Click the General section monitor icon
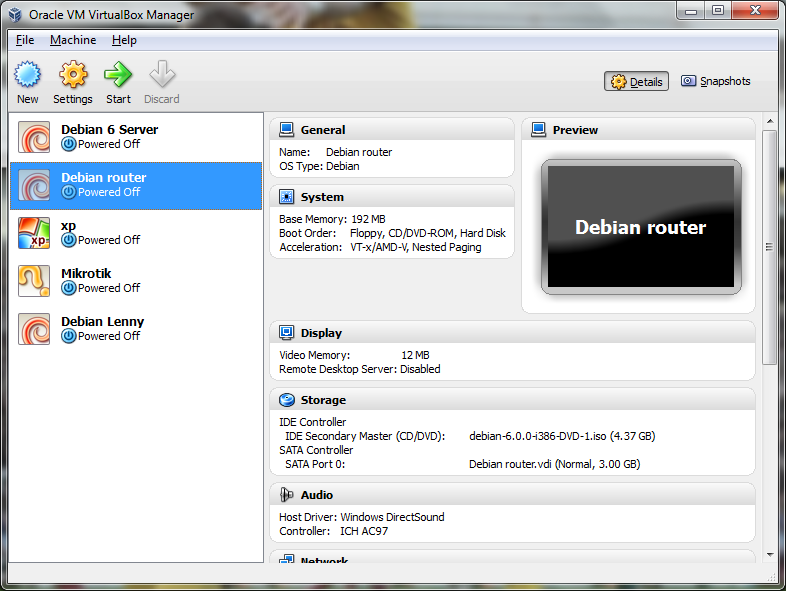 287,130
